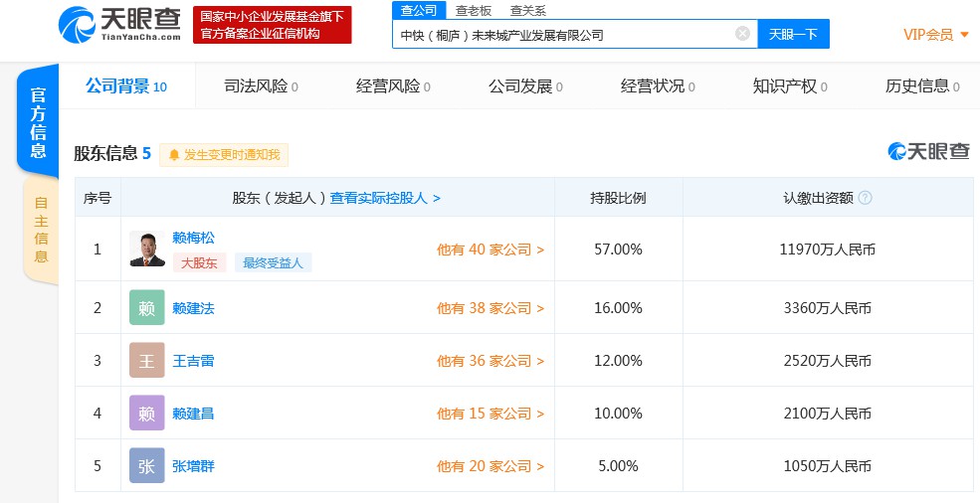The width and height of the screenshot is (980, 503).
Task: Click the 发生变更时通知我 button
Action: point(224,155)
